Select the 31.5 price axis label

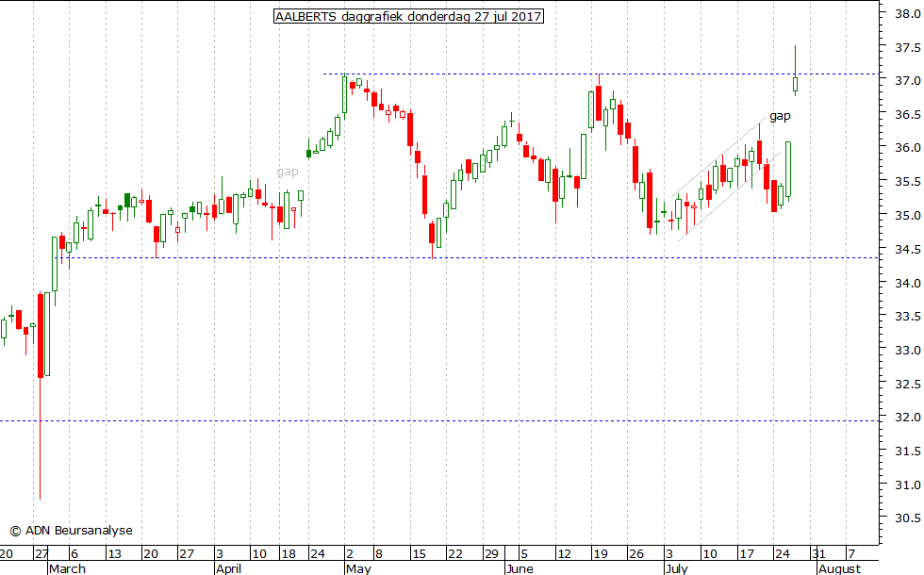(907, 452)
